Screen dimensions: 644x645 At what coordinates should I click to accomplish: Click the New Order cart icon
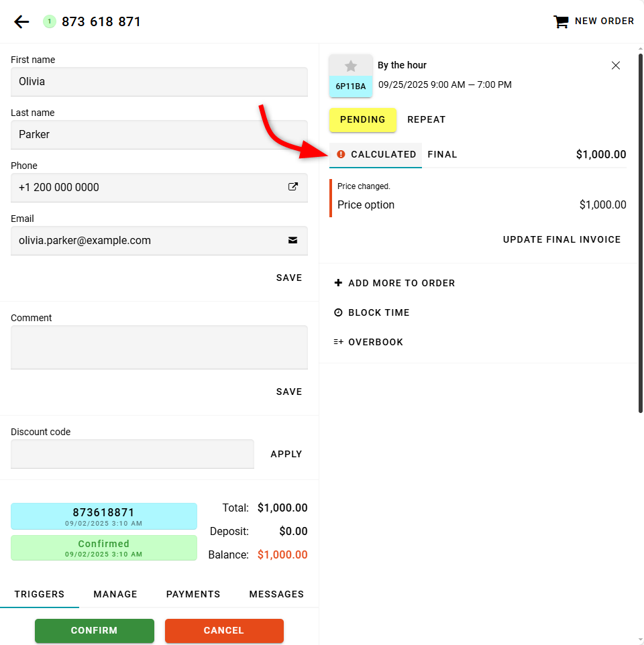561,21
